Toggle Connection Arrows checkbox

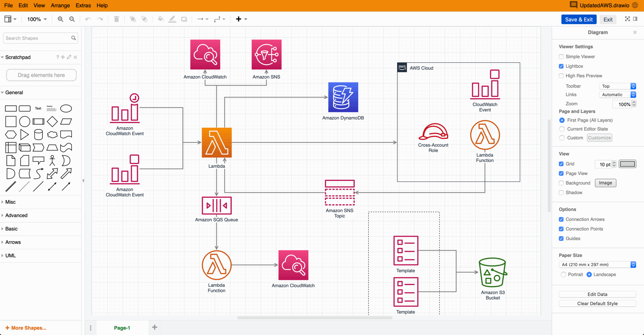[561, 219]
